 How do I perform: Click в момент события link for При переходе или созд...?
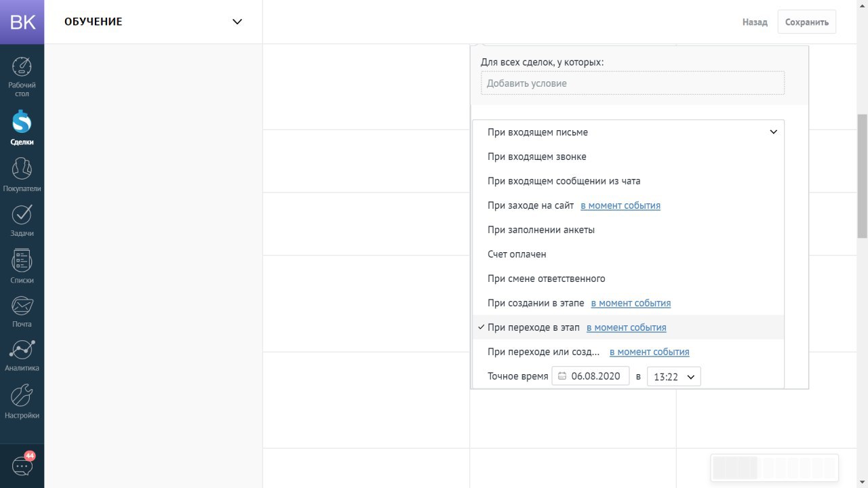tap(650, 352)
